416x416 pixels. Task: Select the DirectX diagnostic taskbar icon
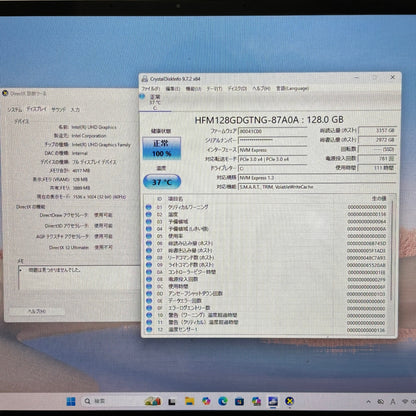[x=290, y=401]
